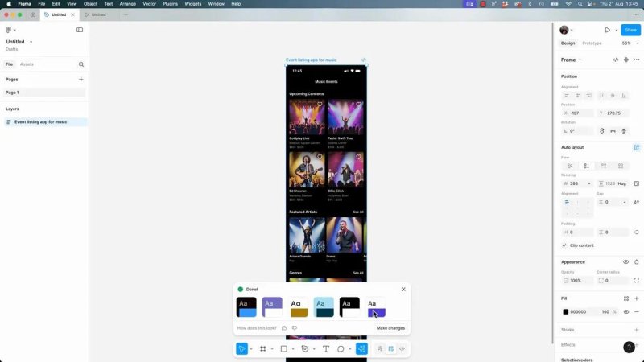Select the Text tool

(326, 349)
